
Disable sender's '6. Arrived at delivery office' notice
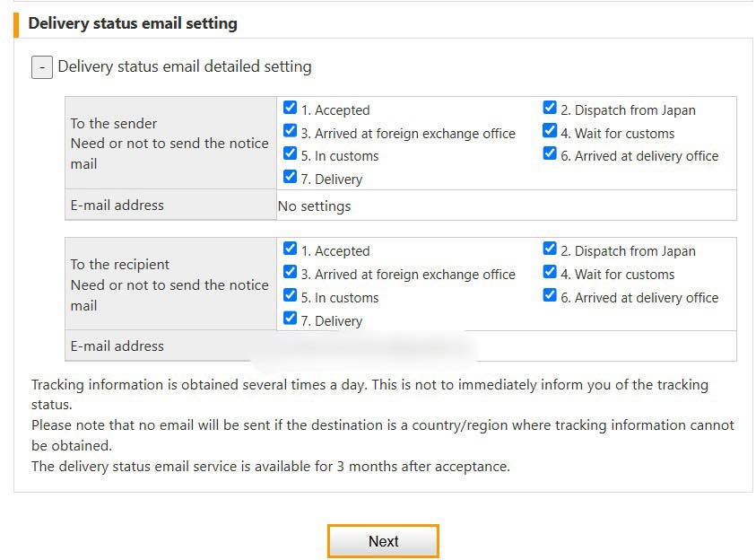(550, 154)
